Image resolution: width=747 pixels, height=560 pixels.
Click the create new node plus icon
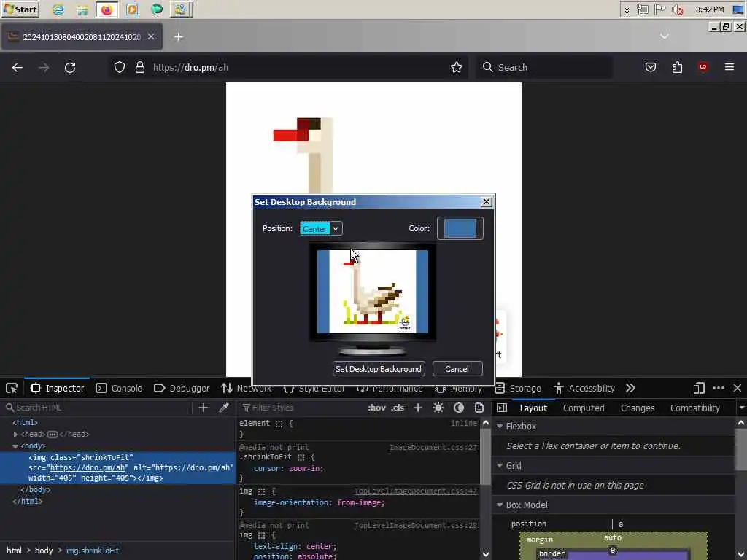pos(204,408)
